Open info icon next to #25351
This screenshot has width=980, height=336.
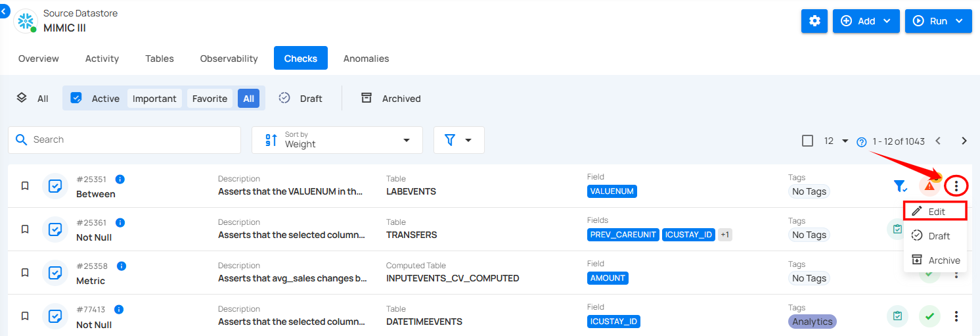pyautogui.click(x=120, y=179)
